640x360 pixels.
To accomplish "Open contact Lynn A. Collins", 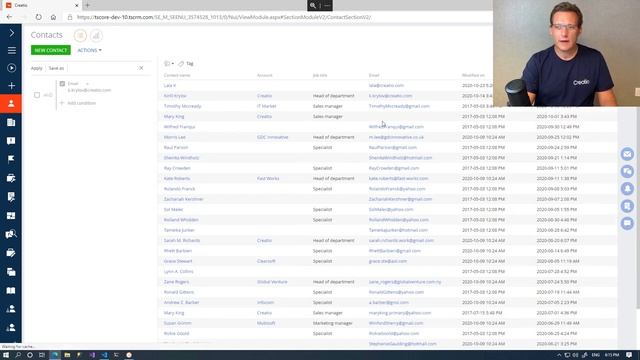I will 178,271.
